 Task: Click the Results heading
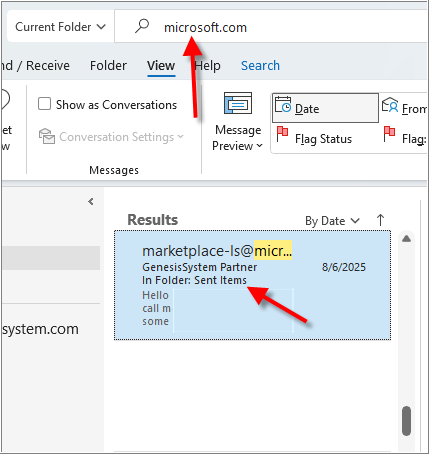pyautogui.click(x=153, y=220)
